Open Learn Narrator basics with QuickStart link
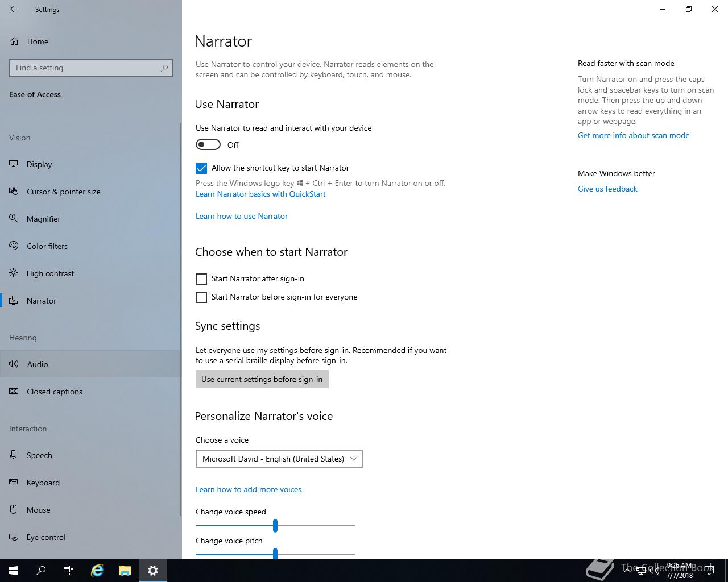The height and width of the screenshot is (582, 728). coord(260,194)
